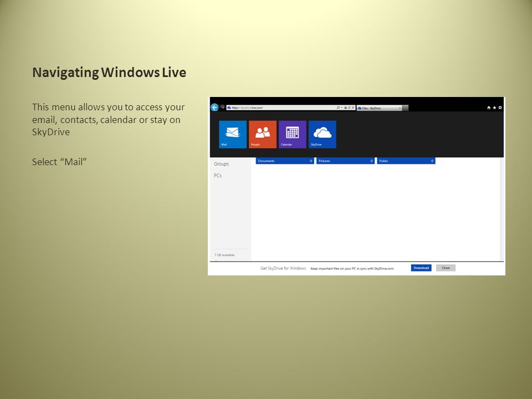Open the Documents folder tile

[x=285, y=161]
